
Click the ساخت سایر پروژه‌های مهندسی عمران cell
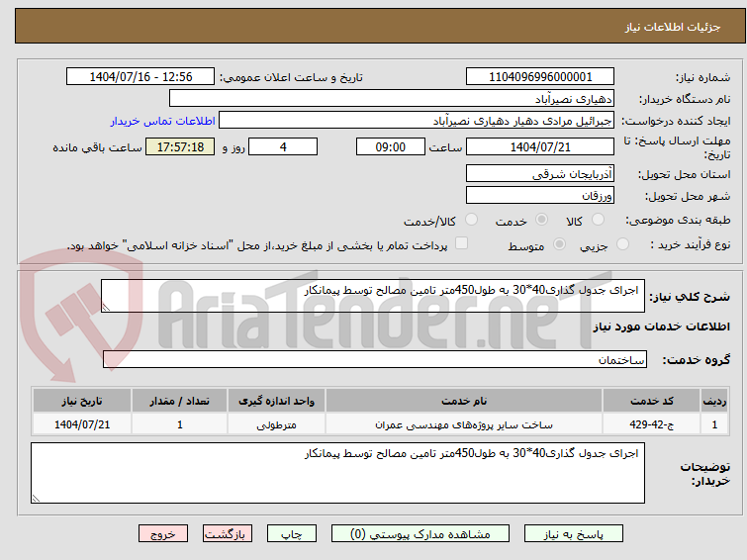click(x=464, y=424)
